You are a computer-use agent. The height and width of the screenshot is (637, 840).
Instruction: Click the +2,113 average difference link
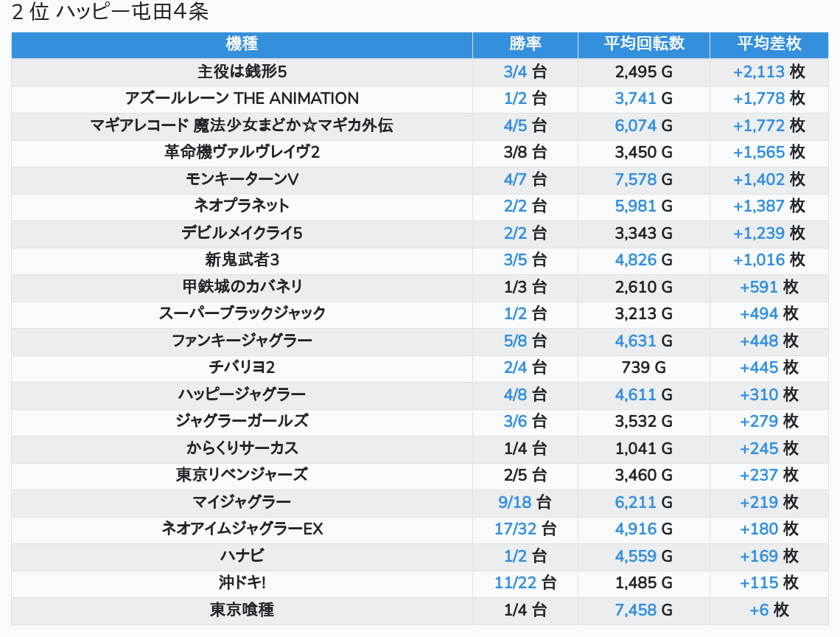[x=758, y=72]
